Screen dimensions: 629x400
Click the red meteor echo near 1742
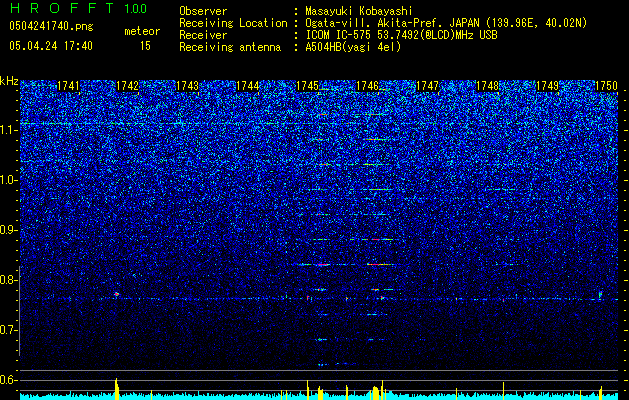coord(117,294)
